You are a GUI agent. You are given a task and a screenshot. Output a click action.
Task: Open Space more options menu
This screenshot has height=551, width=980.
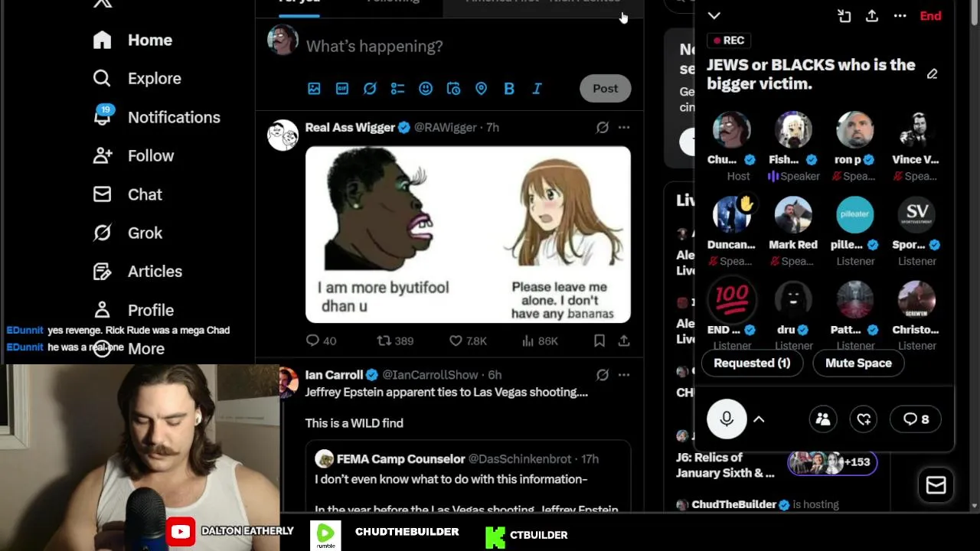(900, 16)
